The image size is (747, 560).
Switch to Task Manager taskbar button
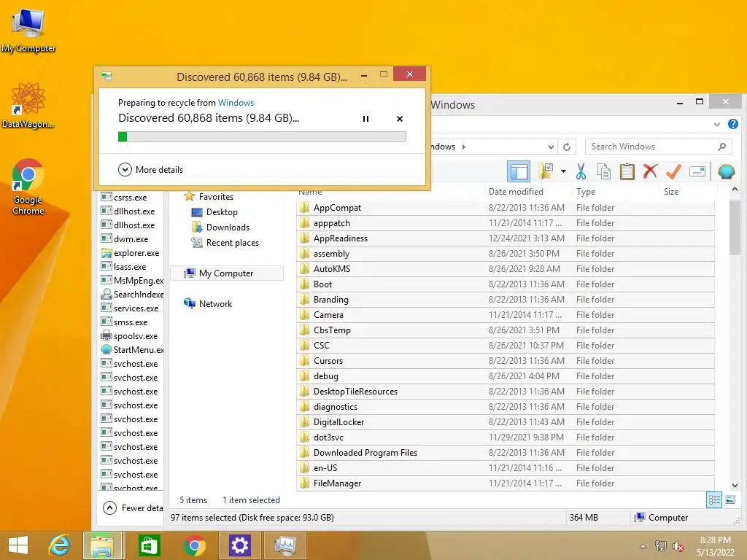pos(285,545)
